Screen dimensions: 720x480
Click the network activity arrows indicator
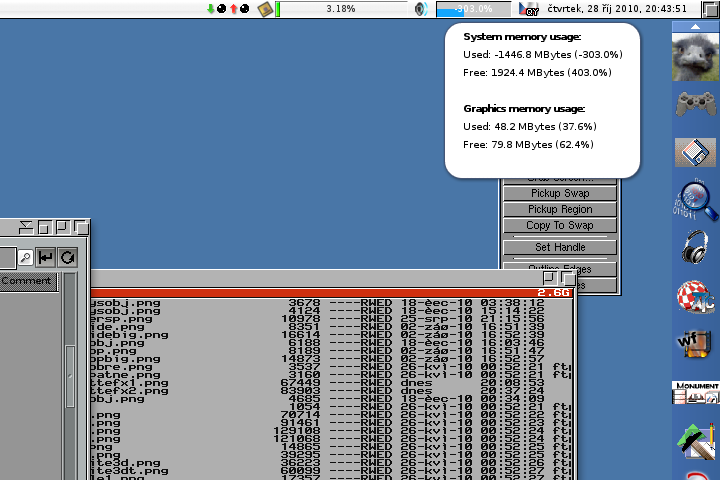226,9
